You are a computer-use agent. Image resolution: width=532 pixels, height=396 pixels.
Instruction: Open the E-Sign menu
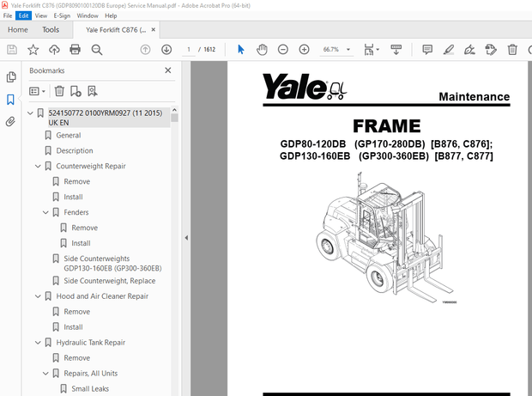[62, 15]
